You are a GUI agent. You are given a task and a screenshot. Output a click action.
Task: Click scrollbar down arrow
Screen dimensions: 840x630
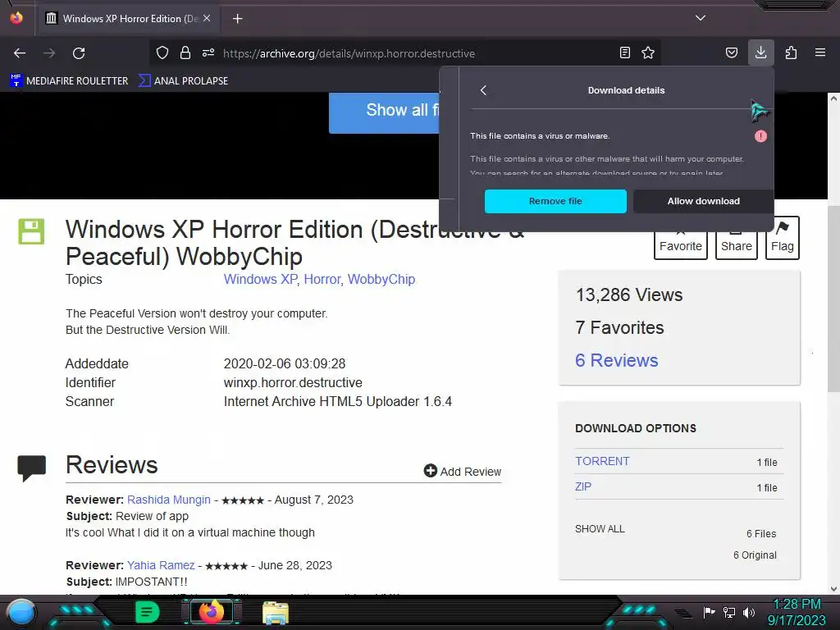pos(833,589)
